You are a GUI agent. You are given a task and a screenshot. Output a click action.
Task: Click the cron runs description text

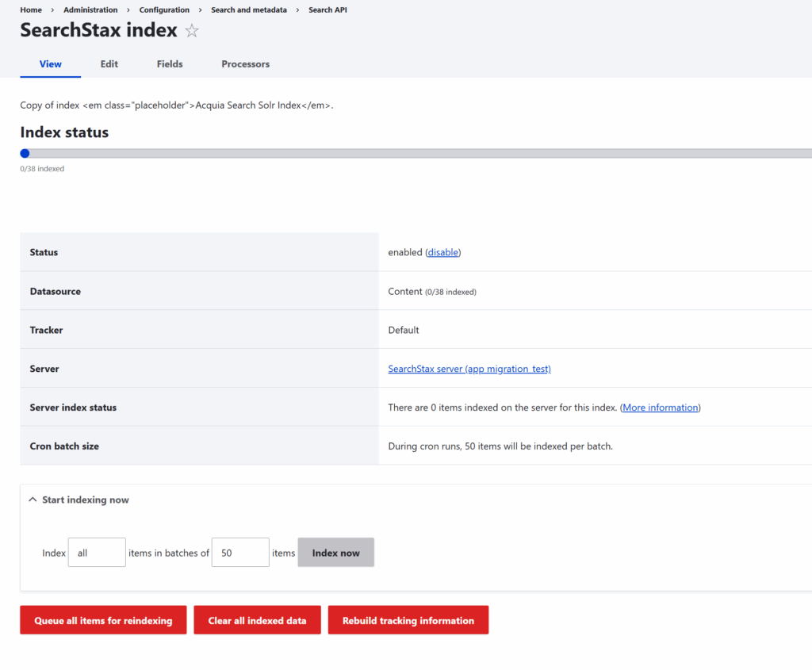point(500,446)
